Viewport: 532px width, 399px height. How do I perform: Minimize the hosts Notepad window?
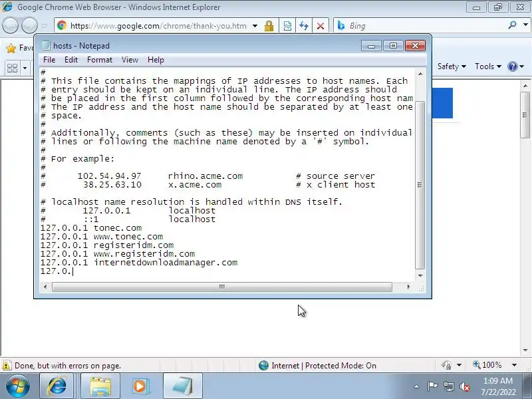(372, 45)
